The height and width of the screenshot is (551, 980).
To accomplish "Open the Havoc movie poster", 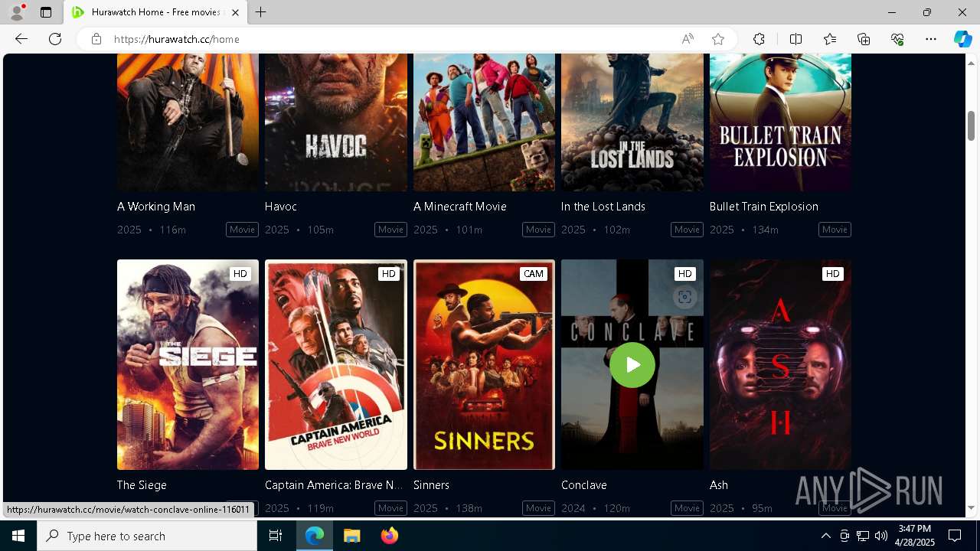I will (336, 122).
